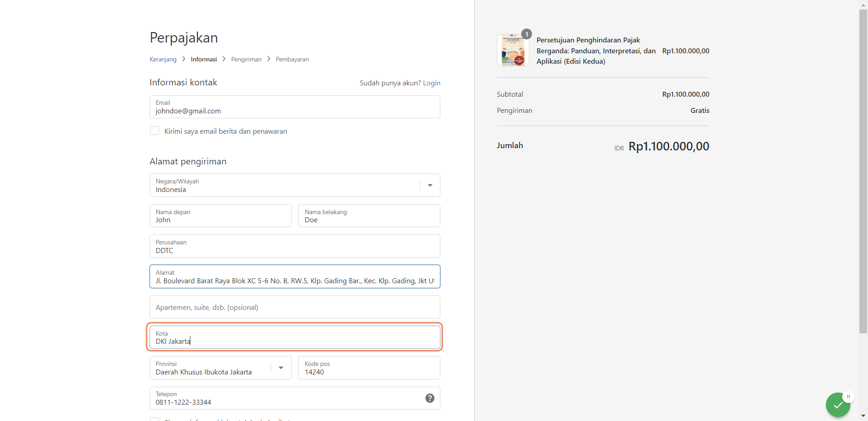Click the Alamat pengiriman heading

click(188, 162)
